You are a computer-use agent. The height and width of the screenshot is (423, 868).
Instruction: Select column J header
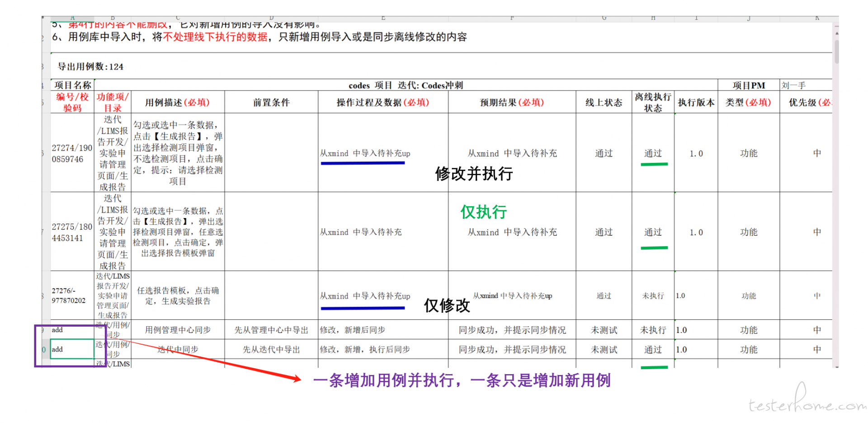tap(749, 19)
